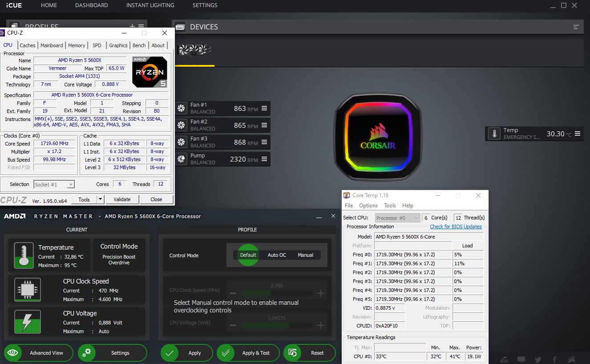Switch to the Mainboard tab in CPU-Z
This screenshot has height=364, width=590.
[x=52, y=45]
